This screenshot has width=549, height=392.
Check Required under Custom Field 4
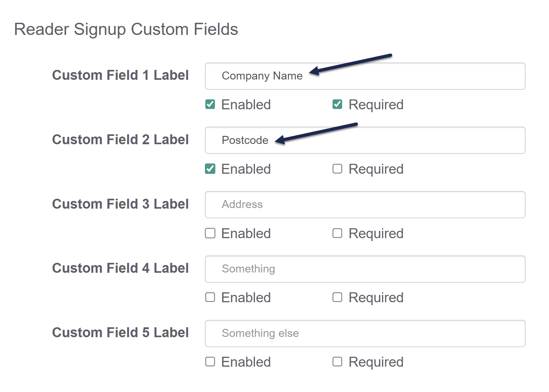[337, 297]
